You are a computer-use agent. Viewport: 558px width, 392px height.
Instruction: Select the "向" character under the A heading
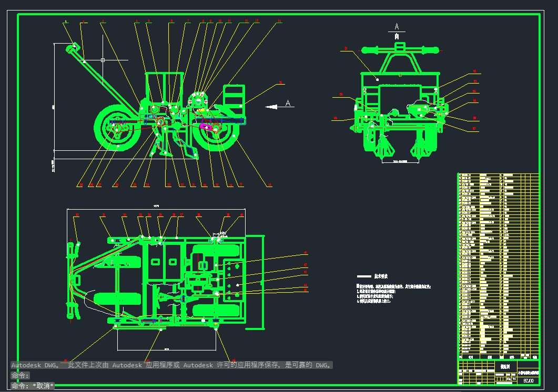click(397, 36)
